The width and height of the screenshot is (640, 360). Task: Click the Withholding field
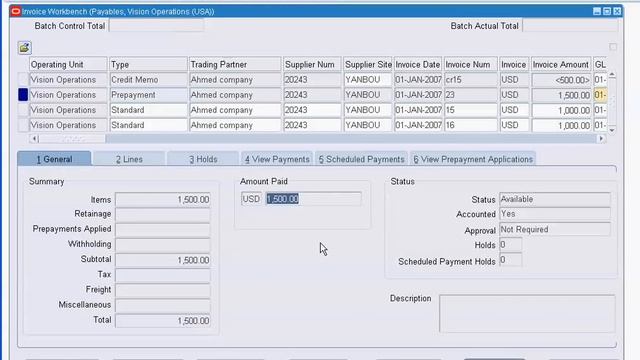point(163,244)
